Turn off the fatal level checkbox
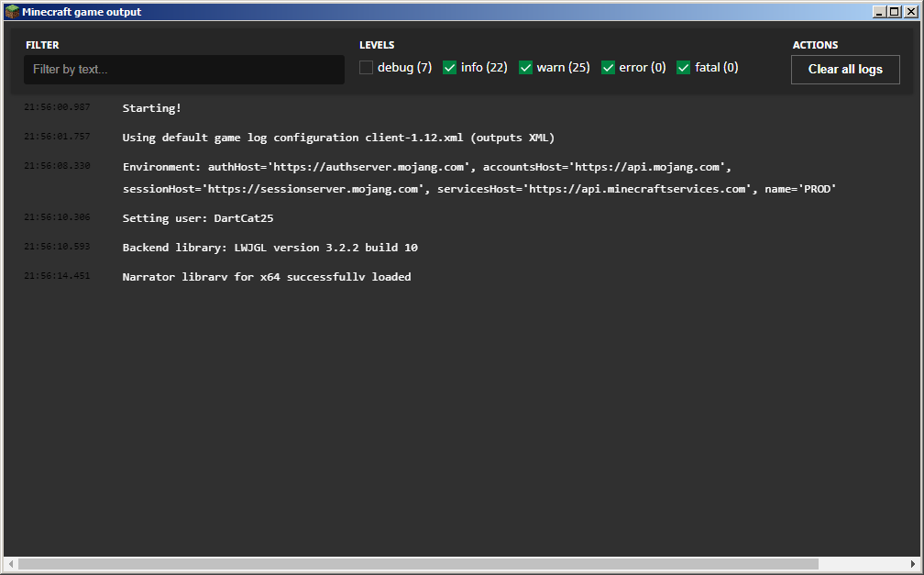This screenshot has height=575, width=924. 684,68
